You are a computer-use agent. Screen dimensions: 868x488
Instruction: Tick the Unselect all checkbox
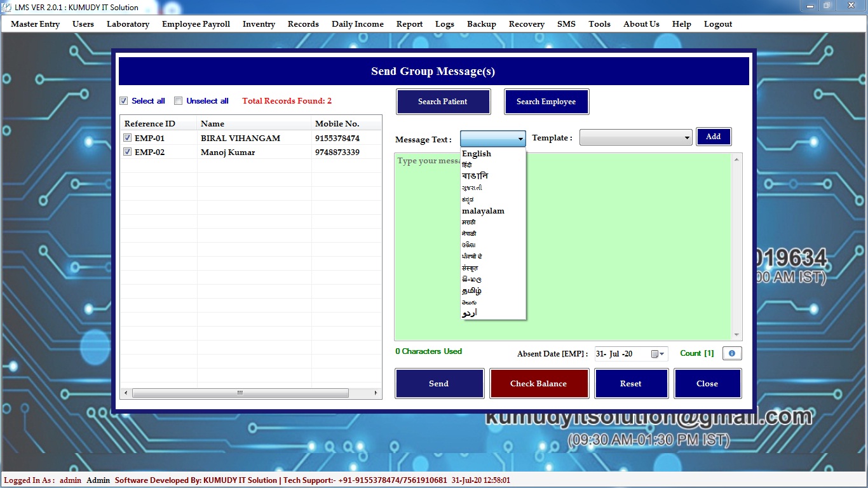pos(179,101)
